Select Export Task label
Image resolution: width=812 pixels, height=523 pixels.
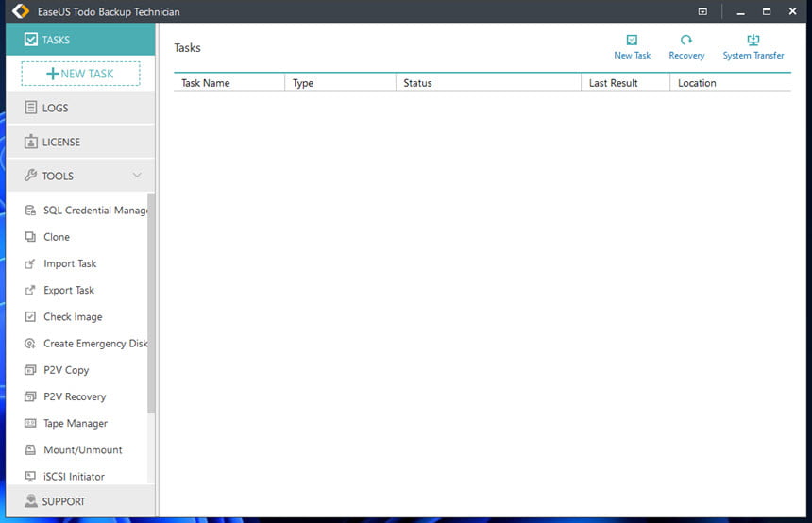69,290
